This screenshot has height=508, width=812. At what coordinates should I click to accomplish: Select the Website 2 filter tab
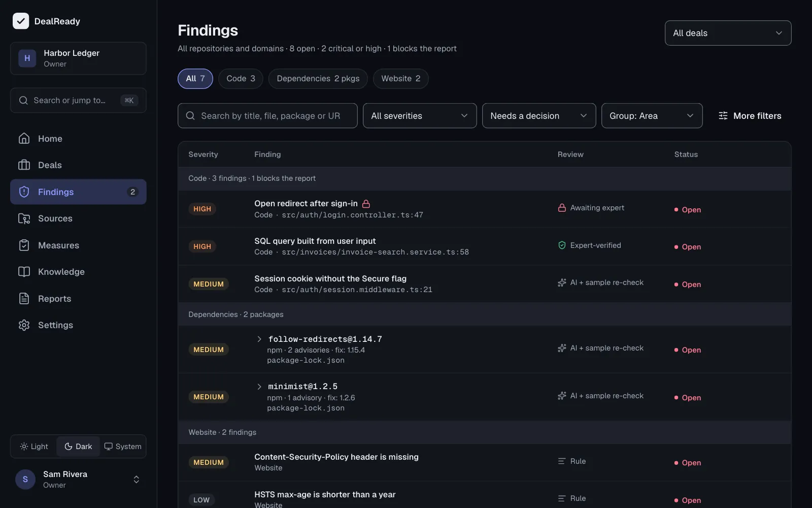(400, 79)
